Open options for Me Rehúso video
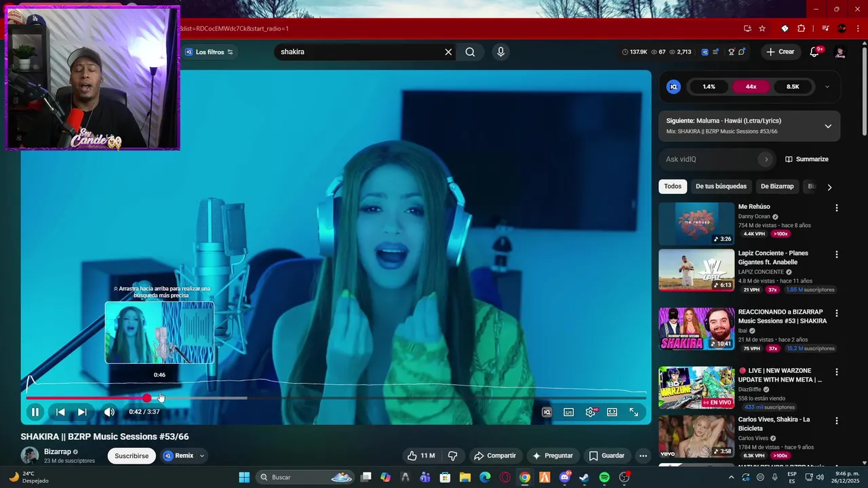This screenshot has height=488, width=868. [836, 208]
